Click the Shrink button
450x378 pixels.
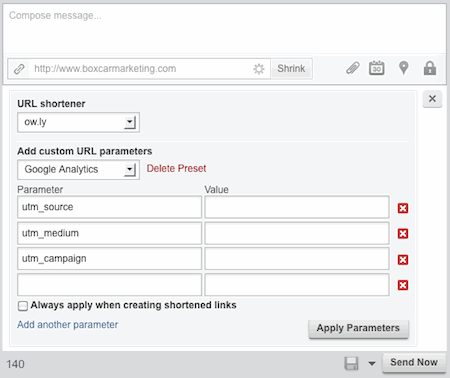pos(291,69)
